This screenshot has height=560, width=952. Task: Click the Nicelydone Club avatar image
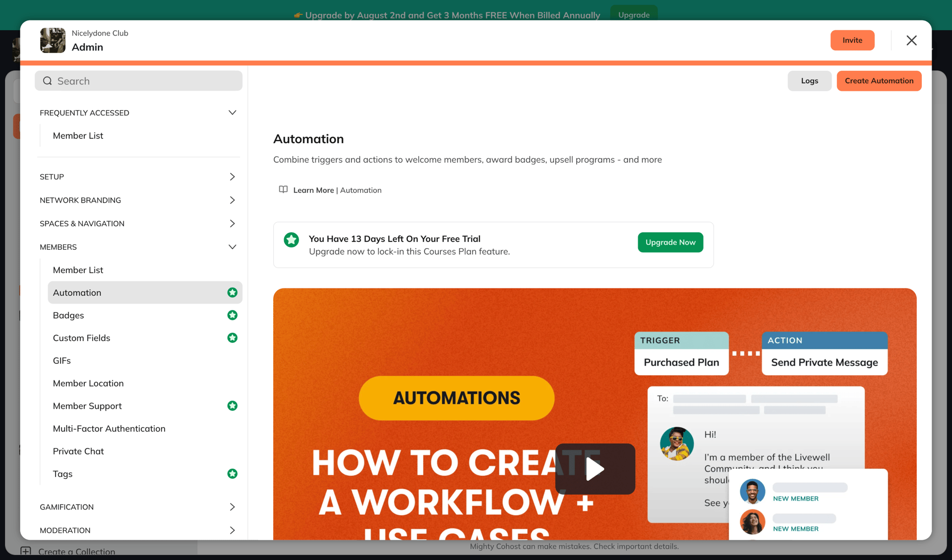point(53,40)
